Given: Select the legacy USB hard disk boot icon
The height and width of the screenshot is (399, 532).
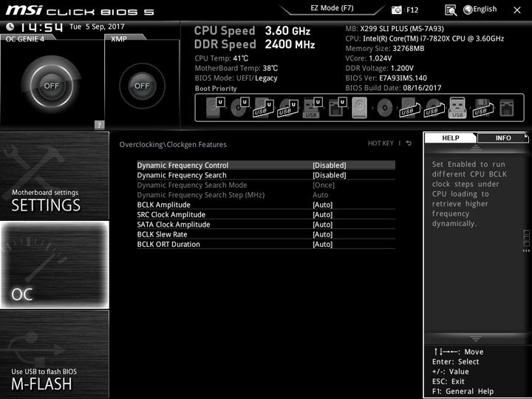Looking at the screenshot, I should pyautogui.click(x=409, y=108).
